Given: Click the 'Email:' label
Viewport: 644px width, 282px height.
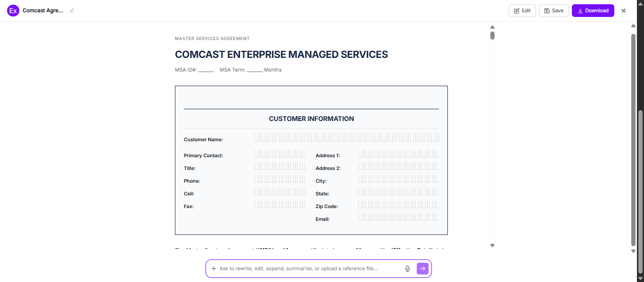Looking at the screenshot, I should point(322,219).
